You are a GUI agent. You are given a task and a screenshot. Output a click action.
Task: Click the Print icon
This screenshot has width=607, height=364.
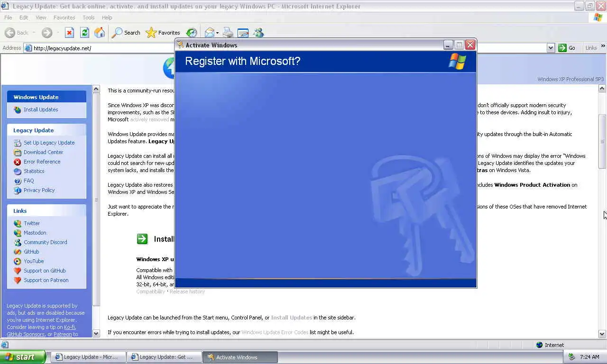[x=228, y=33]
